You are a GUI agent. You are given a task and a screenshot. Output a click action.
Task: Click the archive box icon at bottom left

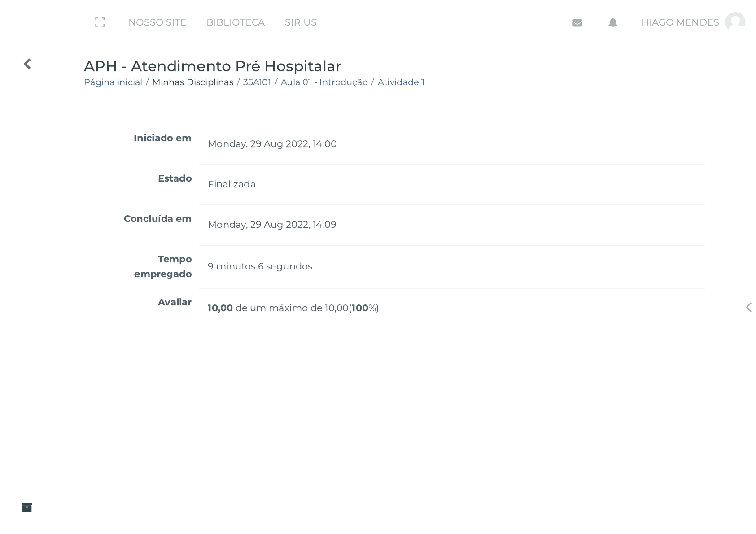(x=27, y=507)
